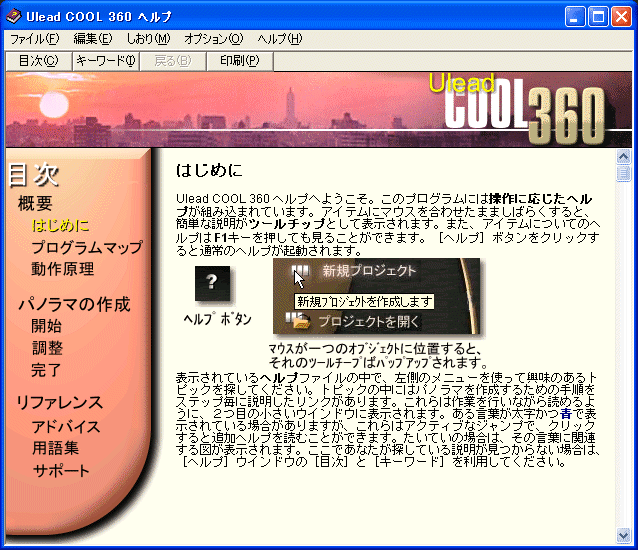Open the ファイル(F) menu
Screen dimensions: 638x550
click(x=34, y=39)
